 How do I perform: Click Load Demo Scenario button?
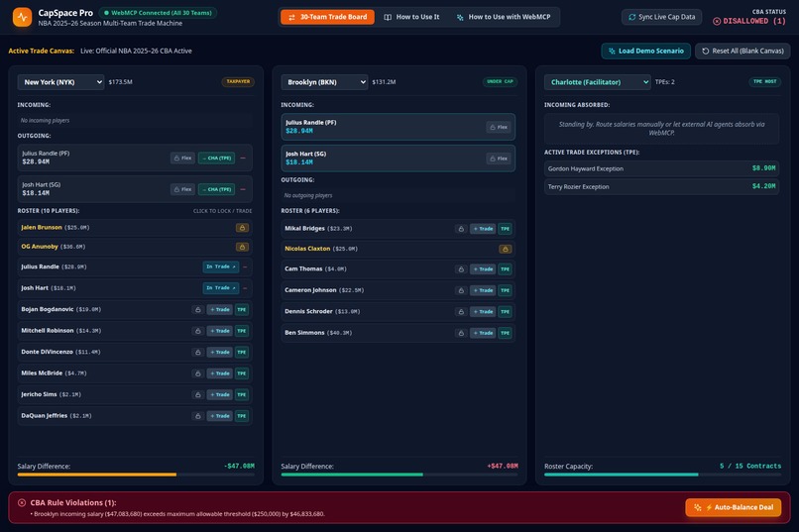click(645, 51)
